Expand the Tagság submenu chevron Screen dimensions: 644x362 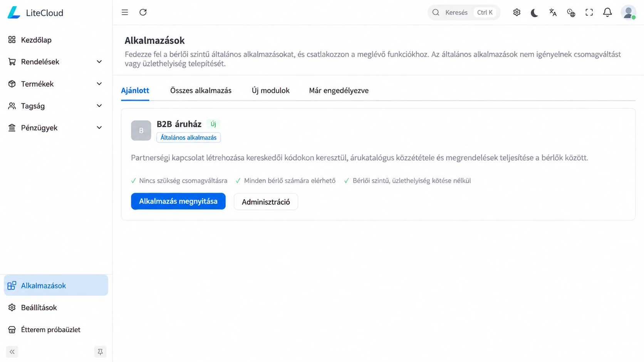point(99,106)
